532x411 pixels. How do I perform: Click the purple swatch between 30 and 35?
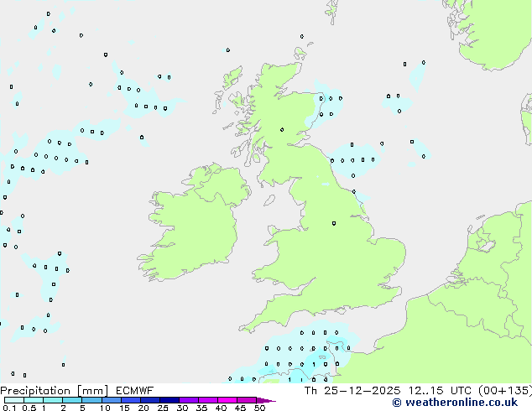pos(189,400)
